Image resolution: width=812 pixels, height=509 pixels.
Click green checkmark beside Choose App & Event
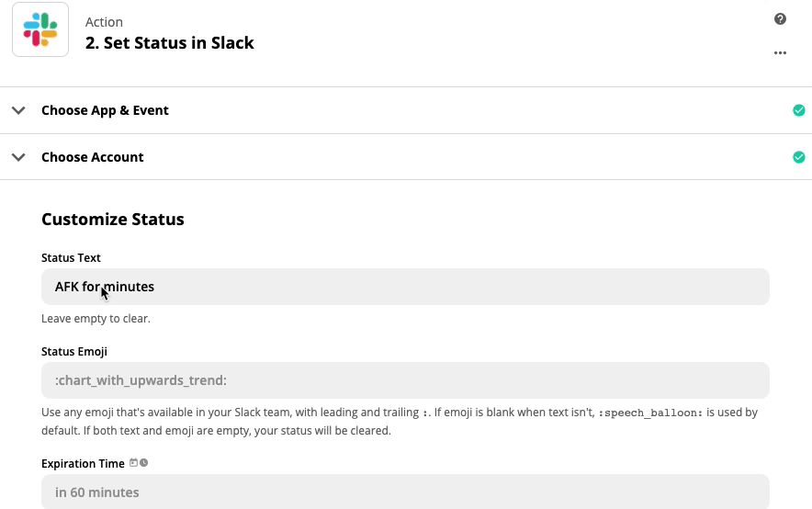pos(798,110)
